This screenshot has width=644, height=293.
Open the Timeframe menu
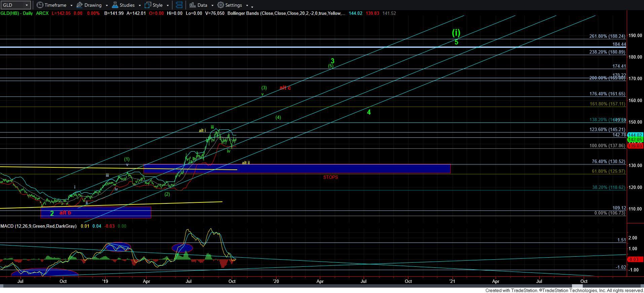click(55, 5)
